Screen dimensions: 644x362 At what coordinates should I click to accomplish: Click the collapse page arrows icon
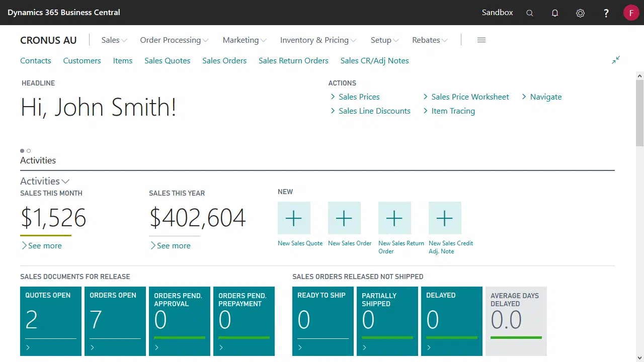pos(616,60)
